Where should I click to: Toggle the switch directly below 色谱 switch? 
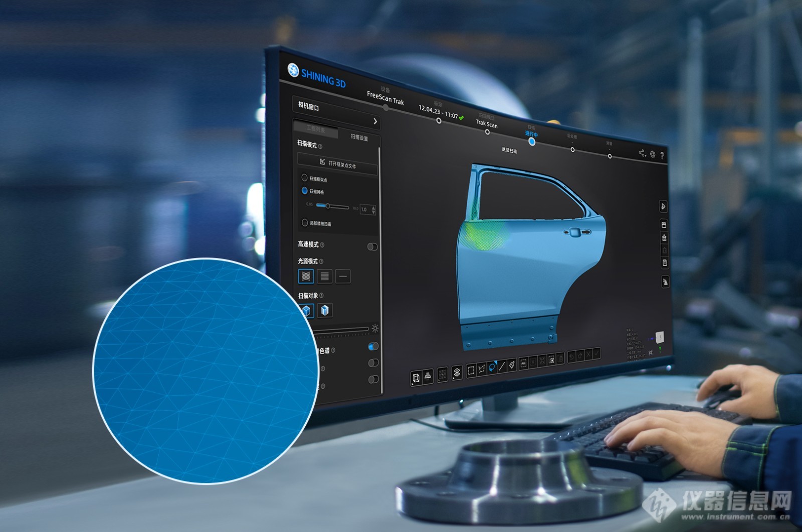tap(373, 363)
